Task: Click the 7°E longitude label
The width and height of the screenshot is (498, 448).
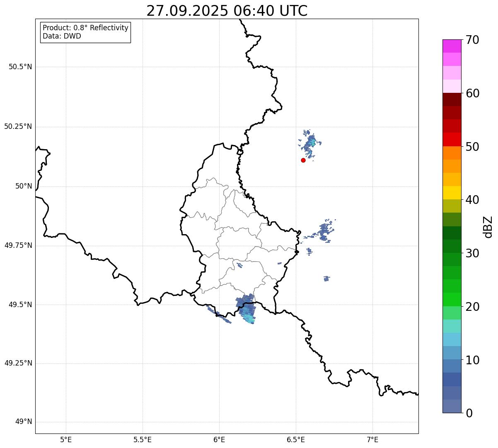Action: click(372, 439)
